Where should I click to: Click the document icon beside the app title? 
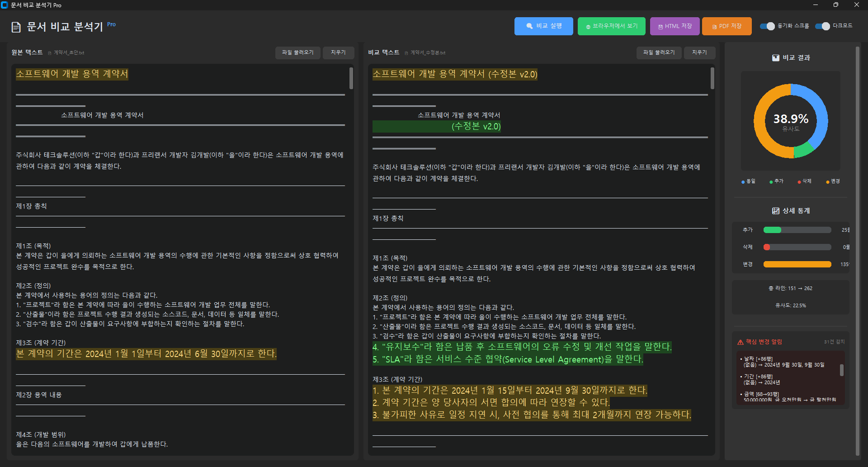16,27
